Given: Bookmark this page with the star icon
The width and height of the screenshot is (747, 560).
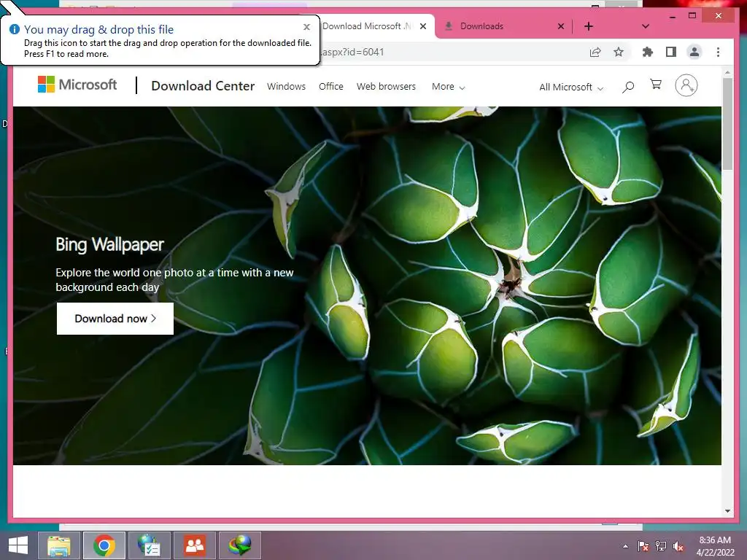Looking at the screenshot, I should (619, 52).
